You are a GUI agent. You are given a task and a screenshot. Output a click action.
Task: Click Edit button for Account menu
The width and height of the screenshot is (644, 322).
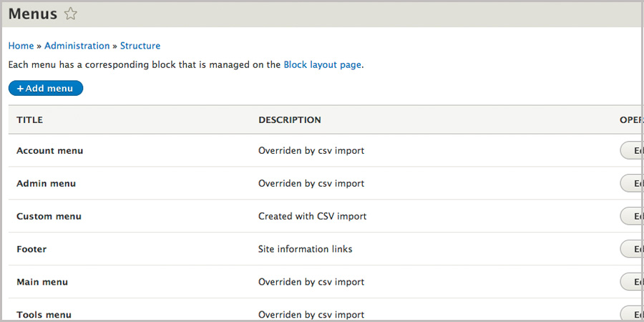click(x=631, y=150)
